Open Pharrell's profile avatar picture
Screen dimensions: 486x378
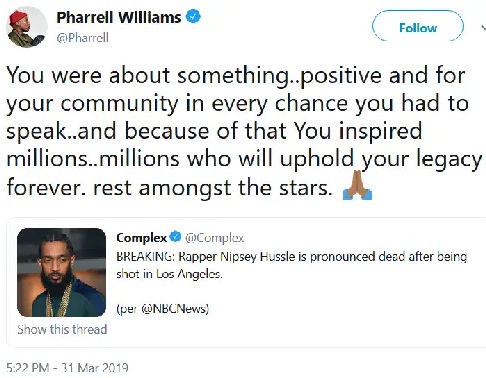(x=27, y=27)
